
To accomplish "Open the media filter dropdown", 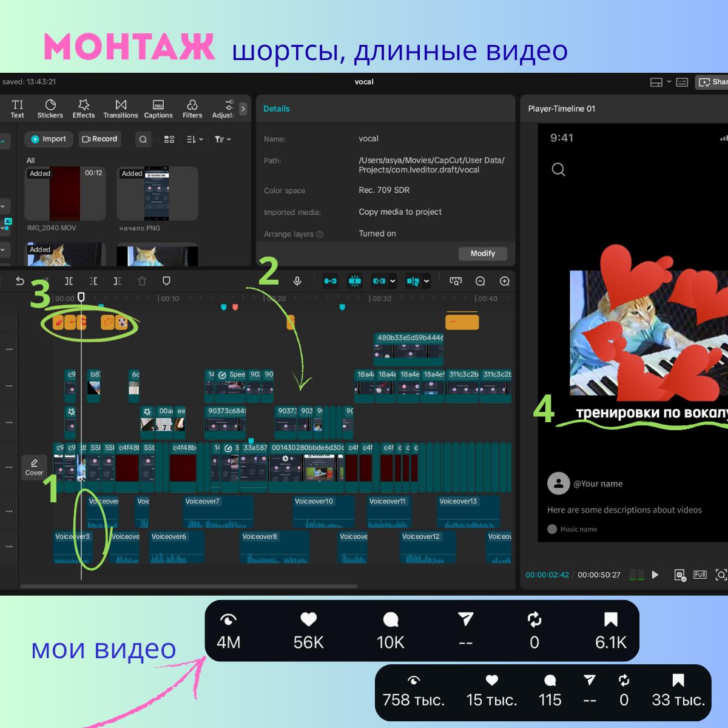I will (x=223, y=140).
